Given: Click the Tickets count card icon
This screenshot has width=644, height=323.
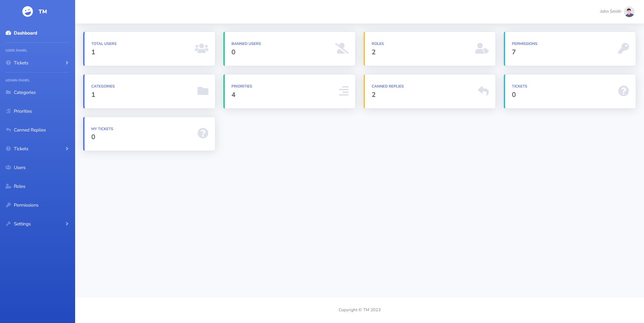Looking at the screenshot, I should click(x=623, y=91).
